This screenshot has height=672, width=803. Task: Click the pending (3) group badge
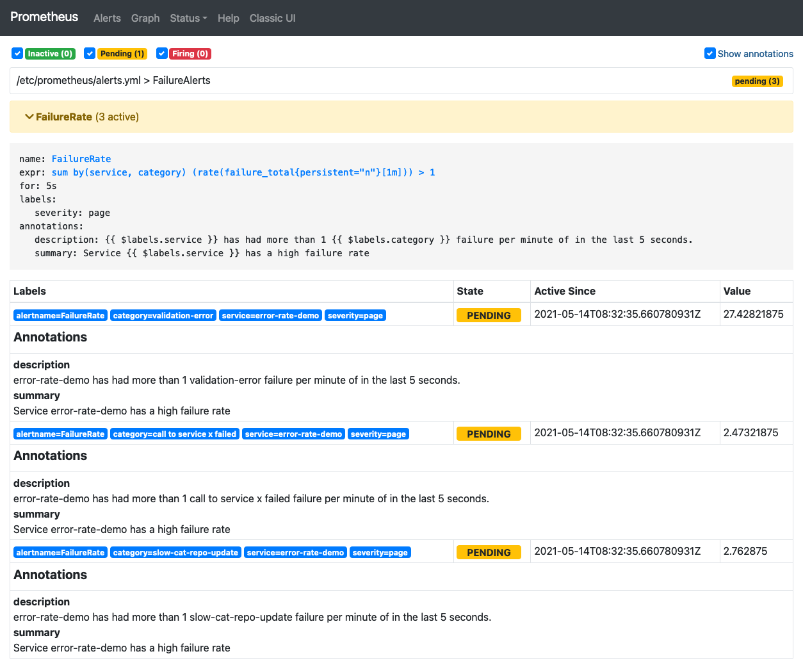click(x=758, y=81)
